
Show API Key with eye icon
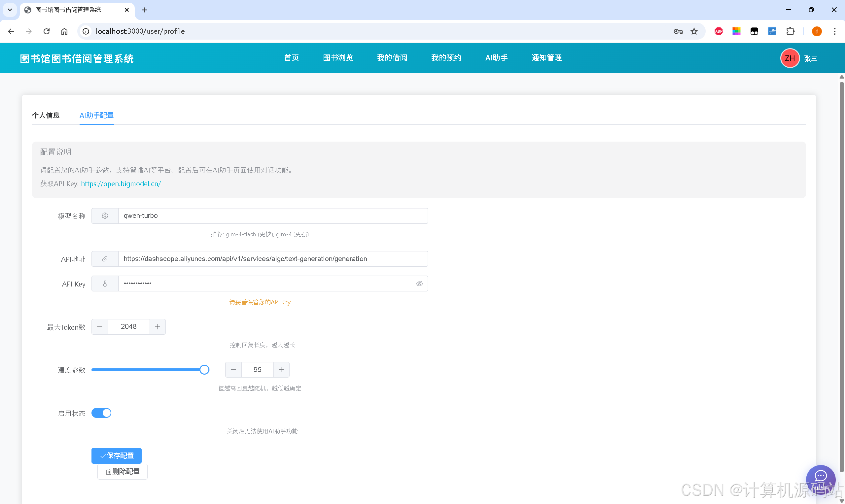[419, 284]
